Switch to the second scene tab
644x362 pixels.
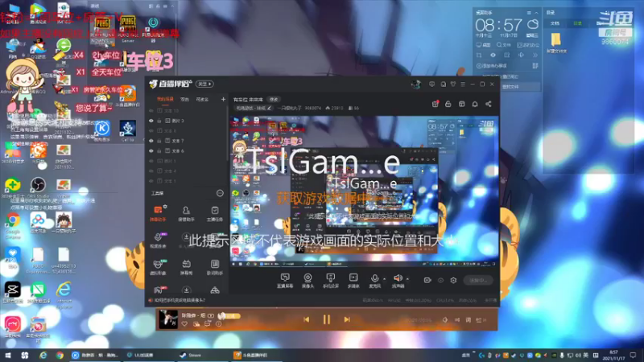tap(185, 99)
